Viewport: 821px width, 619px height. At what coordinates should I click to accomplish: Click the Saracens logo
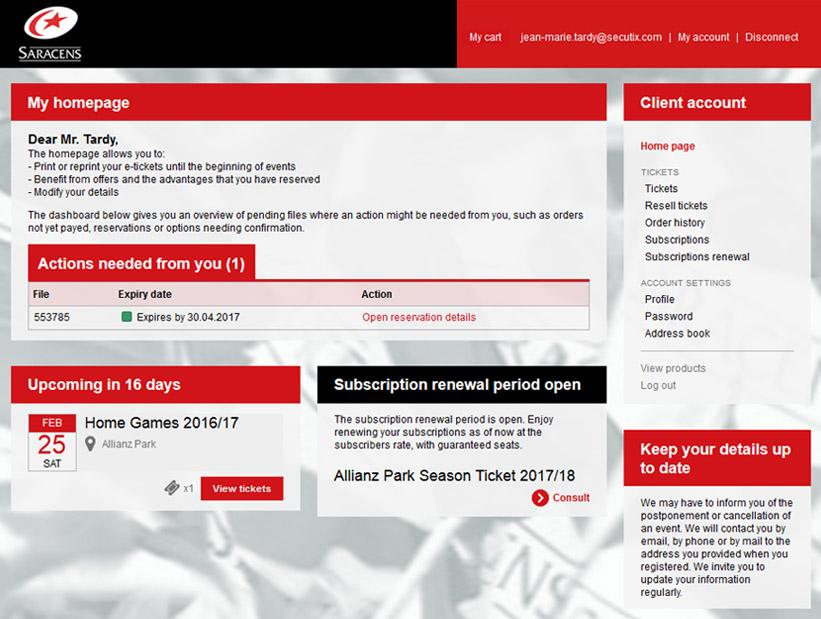click(50, 33)
